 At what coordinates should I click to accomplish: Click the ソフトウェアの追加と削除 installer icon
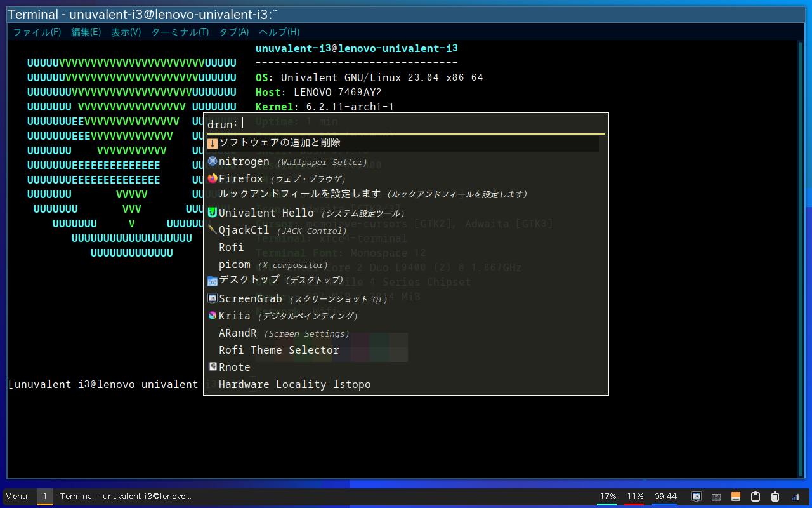point(213,144)
